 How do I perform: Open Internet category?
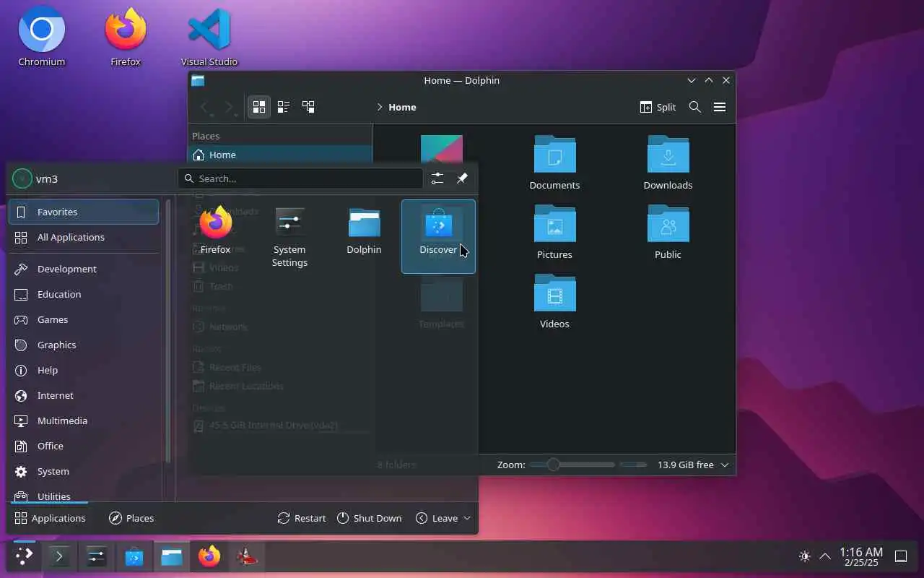pyautogui.click(x=84, y=395)
